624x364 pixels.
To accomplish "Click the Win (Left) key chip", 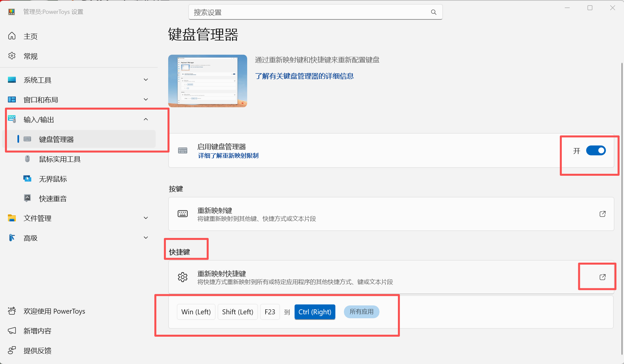I will (x=196, y=312).
